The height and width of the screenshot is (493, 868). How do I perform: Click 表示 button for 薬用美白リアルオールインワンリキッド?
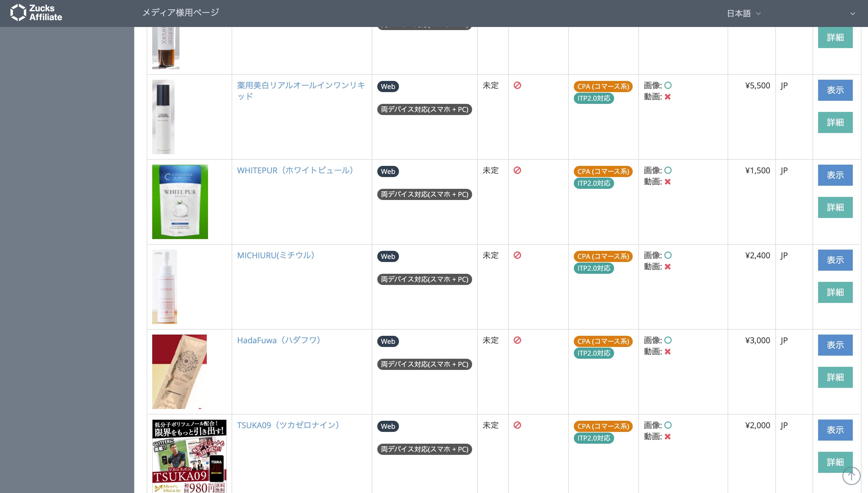click(x=835, y=91)
